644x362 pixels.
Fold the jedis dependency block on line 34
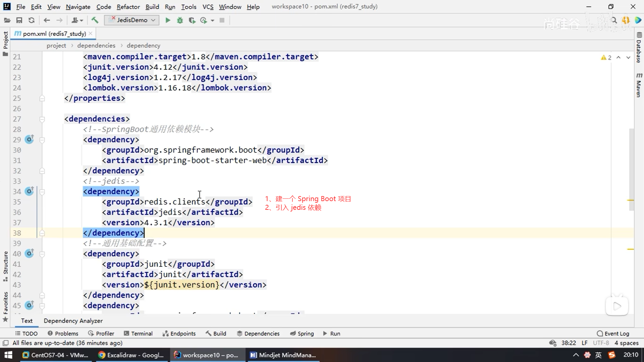coord(42,192)
